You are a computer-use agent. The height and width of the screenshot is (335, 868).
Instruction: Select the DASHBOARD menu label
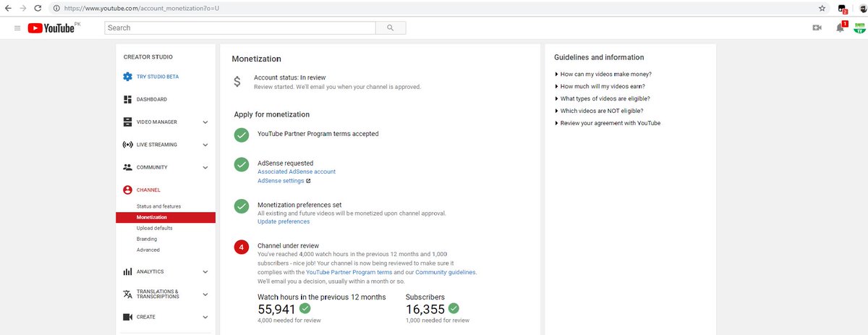pos(152,99)
